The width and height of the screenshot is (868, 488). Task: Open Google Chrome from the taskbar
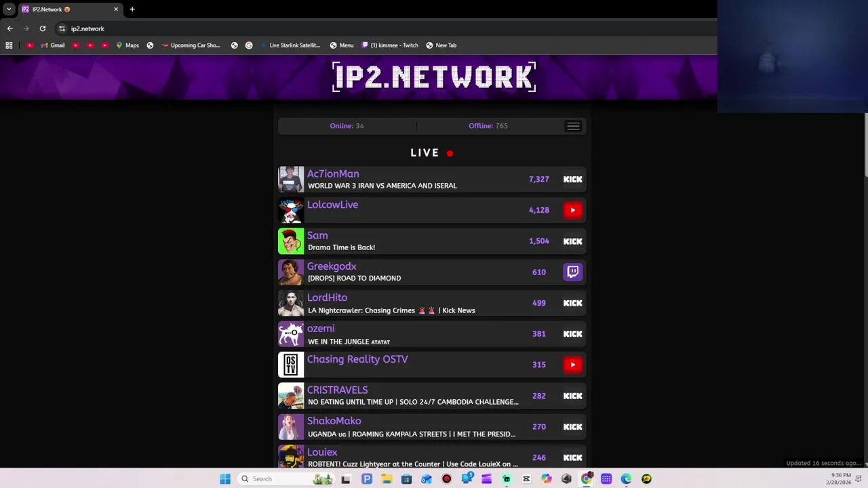(x=586, y=479)
